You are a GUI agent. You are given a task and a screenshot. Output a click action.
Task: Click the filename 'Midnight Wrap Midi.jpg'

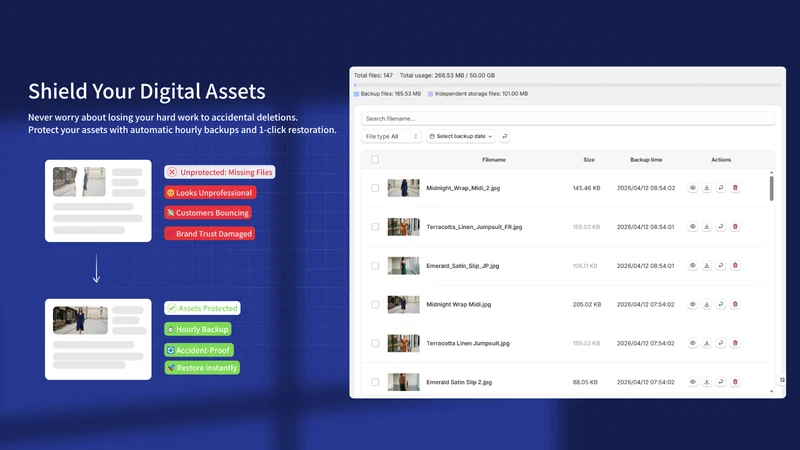pos(459,304)
